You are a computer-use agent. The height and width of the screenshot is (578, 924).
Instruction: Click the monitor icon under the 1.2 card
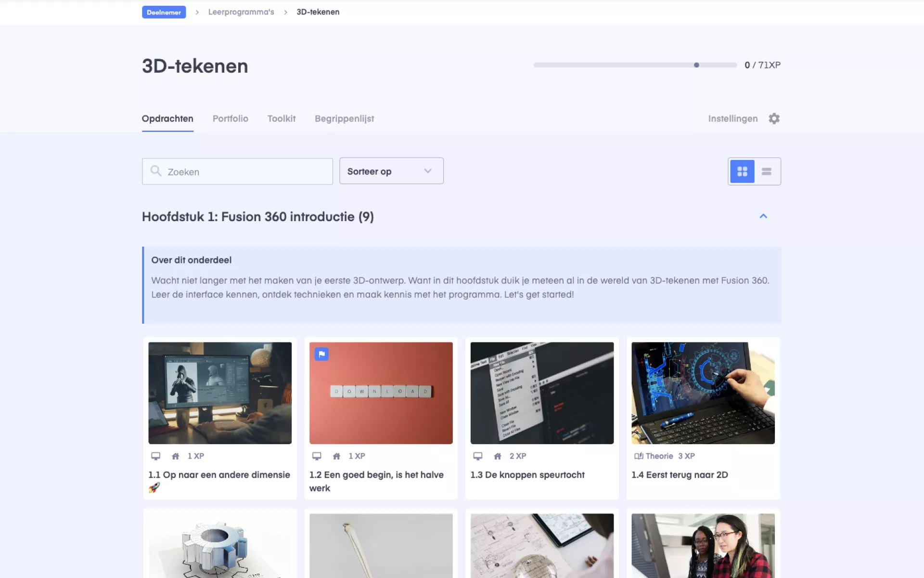coord(317,456)
